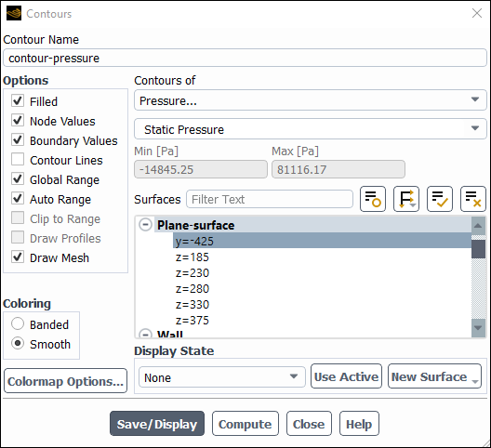491x448 pixels.
Task: Click the Fluent logo icon in the title bar
Action: click(x=14, y=13)
